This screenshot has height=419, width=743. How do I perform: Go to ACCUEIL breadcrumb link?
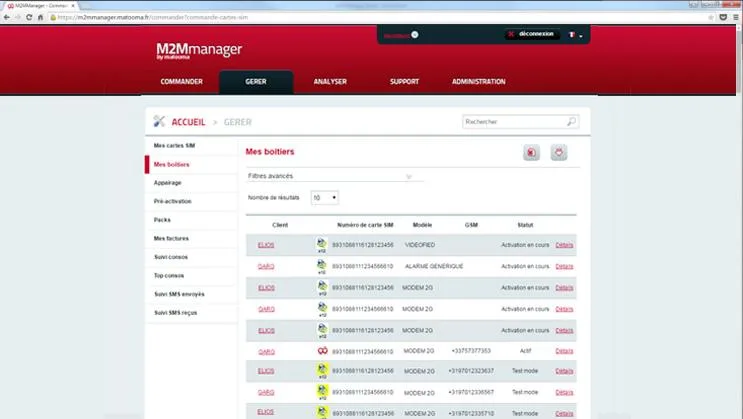tap(188, 122)
